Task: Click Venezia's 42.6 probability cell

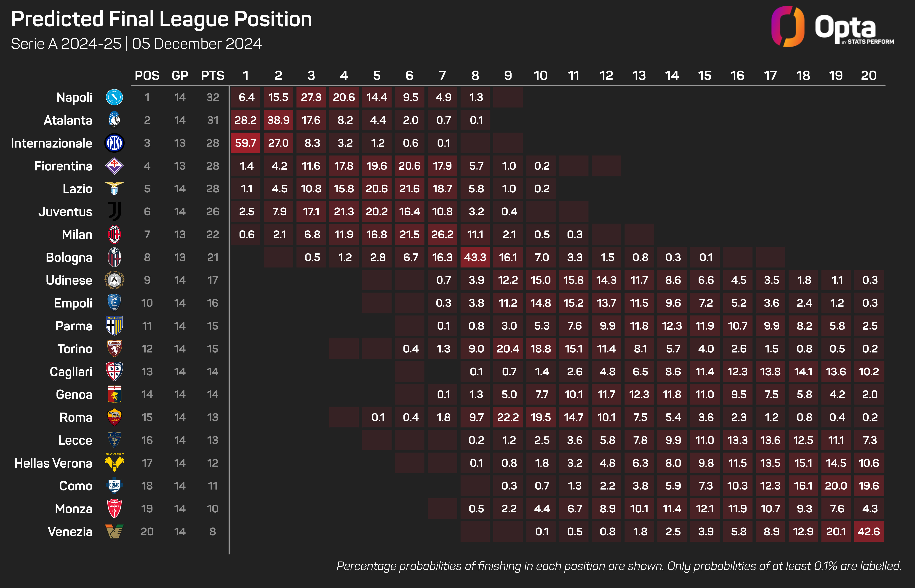Action: [x=868, y=532]
